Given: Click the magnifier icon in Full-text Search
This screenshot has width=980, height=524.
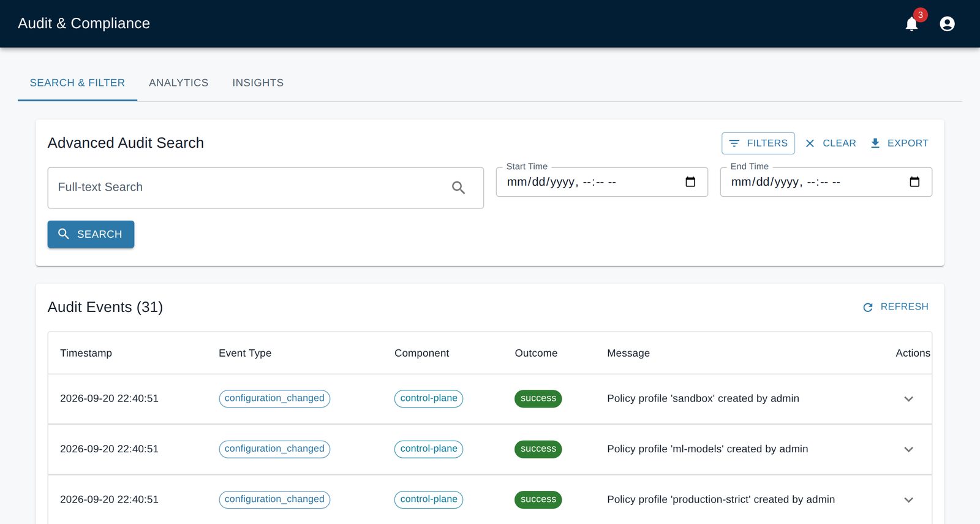Looking at the screenshot, I should [x=458, y=188].
